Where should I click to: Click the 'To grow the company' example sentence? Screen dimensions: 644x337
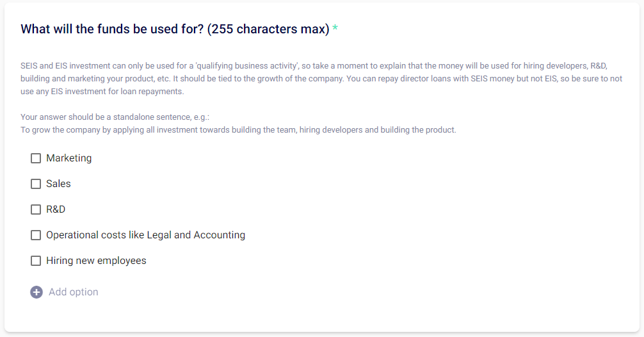(238, 129)
